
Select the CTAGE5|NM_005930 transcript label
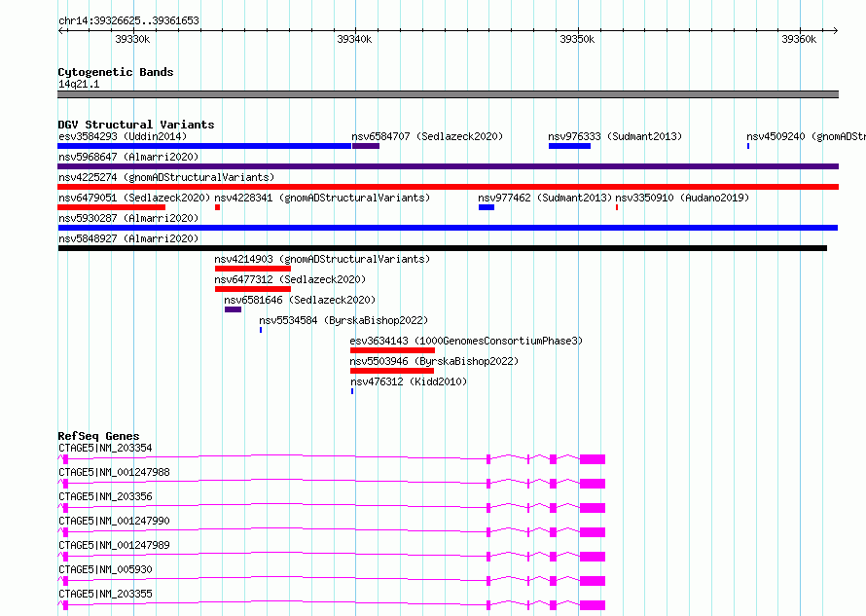click(x=105, y=569)
